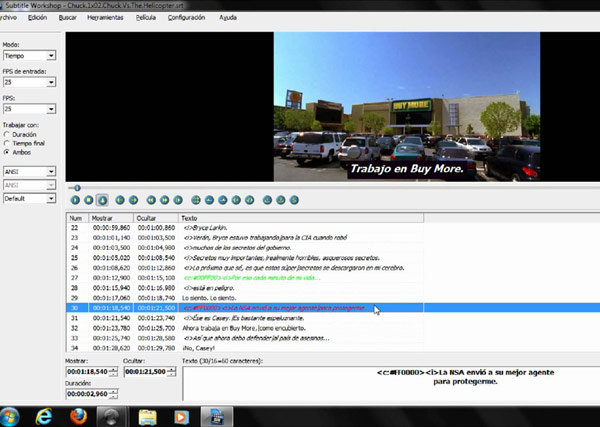Click the Texto column header
This screenshot has width=600, height=427.
pos(301,218)
